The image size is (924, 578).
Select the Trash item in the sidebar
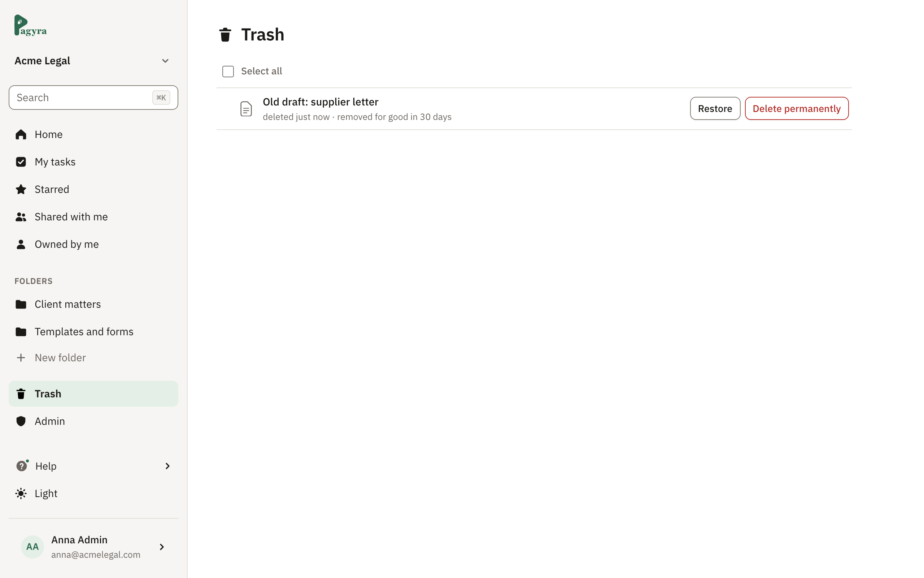click(93, 394)
